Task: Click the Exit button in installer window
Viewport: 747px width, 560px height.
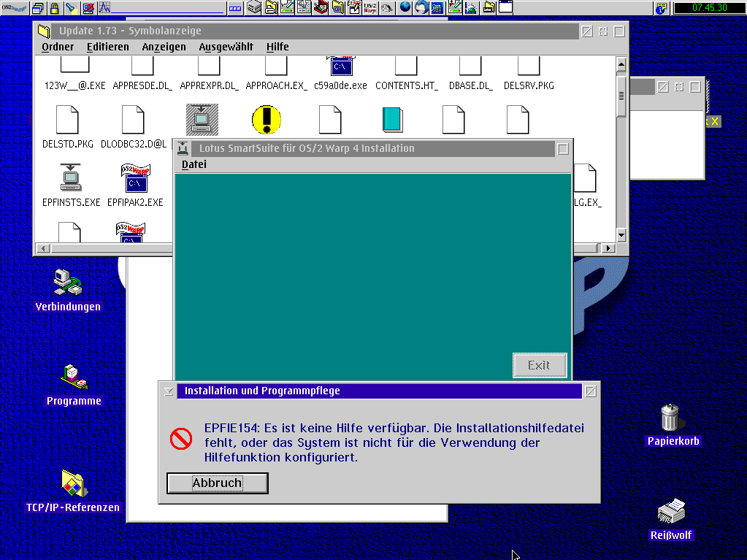Action: pyautogui.click(x=540, y=365)
